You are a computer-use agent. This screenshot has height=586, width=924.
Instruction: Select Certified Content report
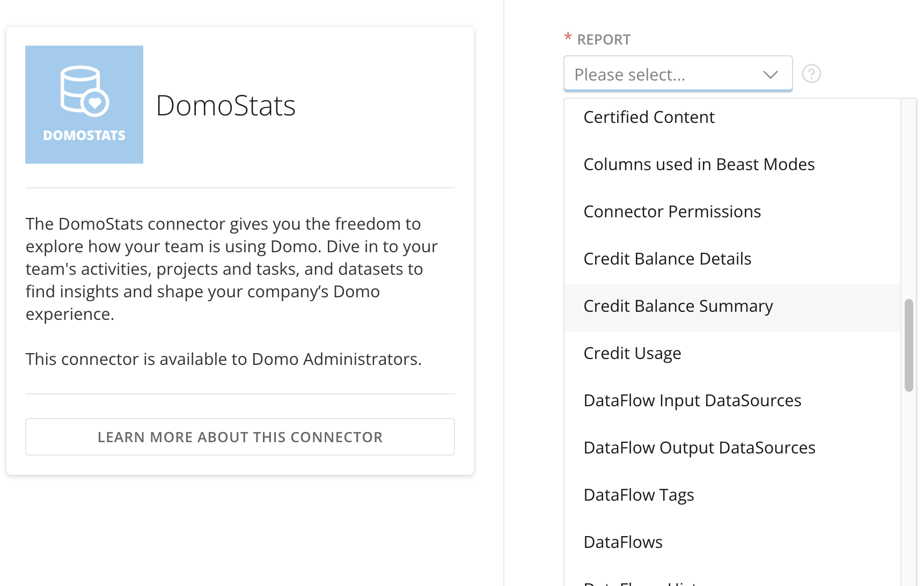(649, 117)
